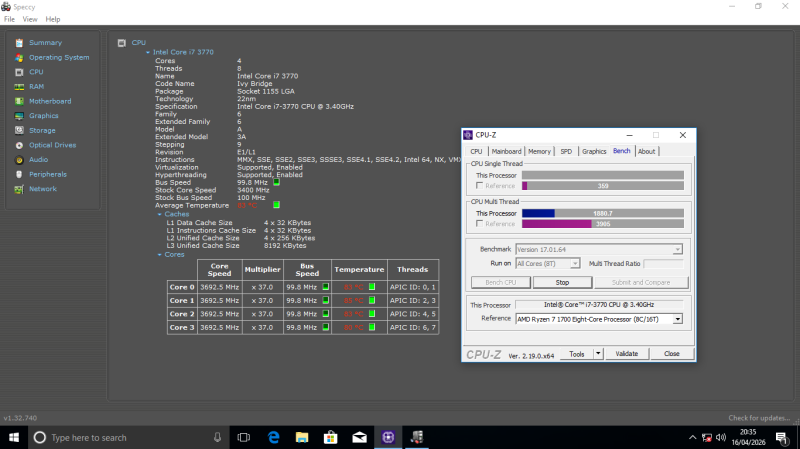Open Microsoft Store from taskbar

331,437
